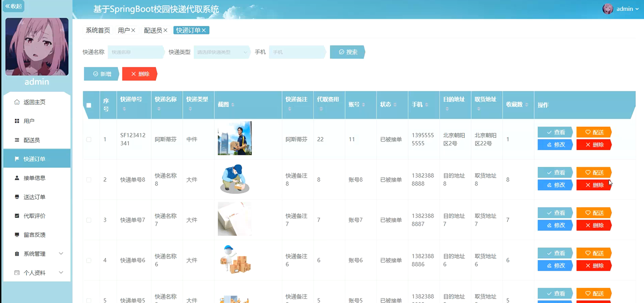This screenshot has height=303, width=644.
Task: Open the thumbnail for 快递单号7 row
Action: click(235, 219)
